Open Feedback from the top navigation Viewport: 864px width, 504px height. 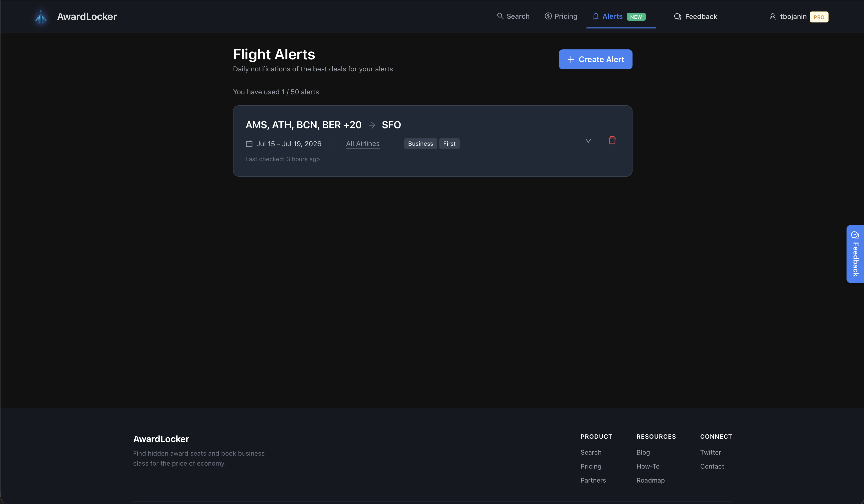tap(701, 17)
